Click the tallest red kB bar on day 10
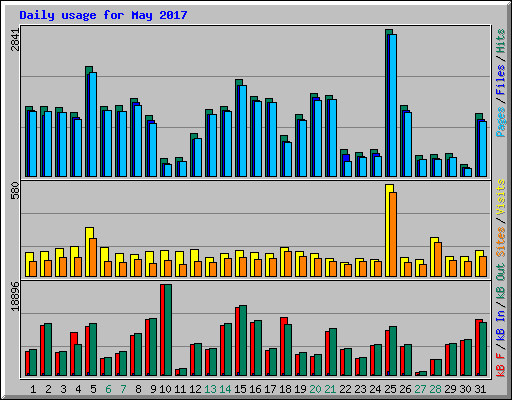Image resolution: width=512 pixels, height=400 pixels. (x=162, y=330)
